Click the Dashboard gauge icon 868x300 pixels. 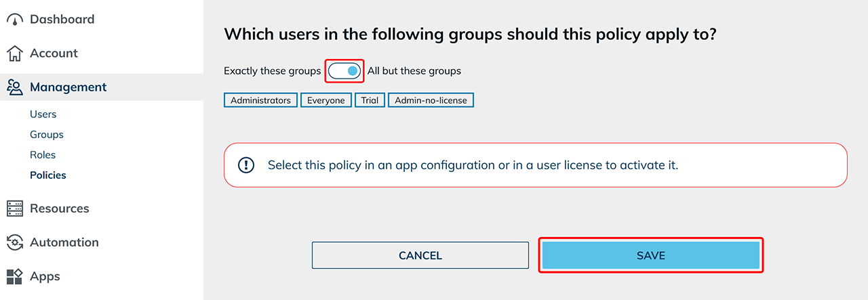[x=14, y=20]
